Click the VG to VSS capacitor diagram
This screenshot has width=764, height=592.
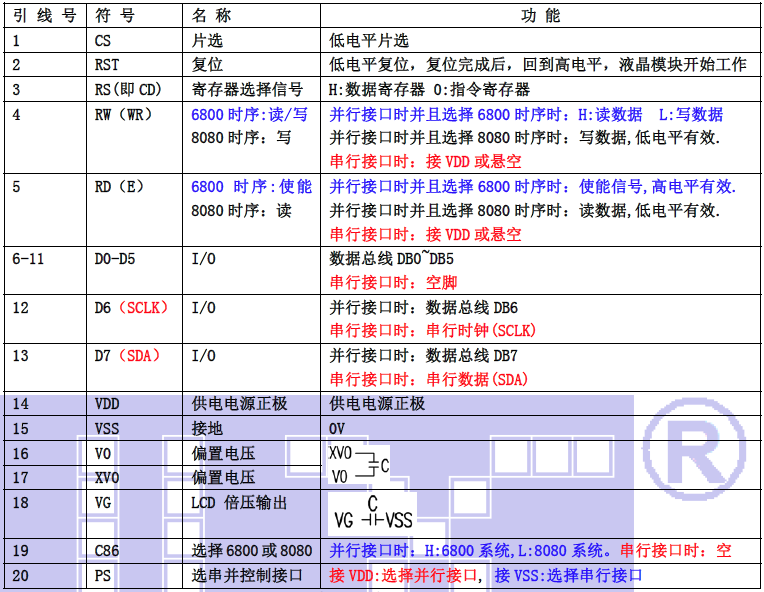point(372,514)
